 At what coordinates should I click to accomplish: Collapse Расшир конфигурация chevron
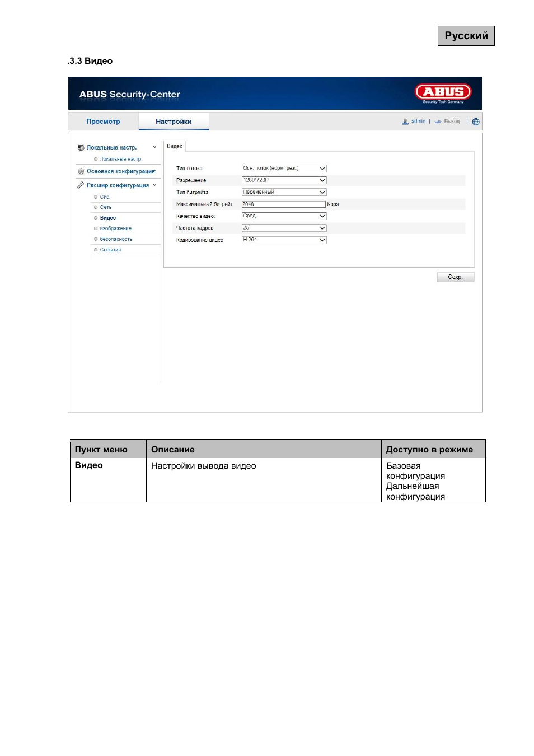154,185
